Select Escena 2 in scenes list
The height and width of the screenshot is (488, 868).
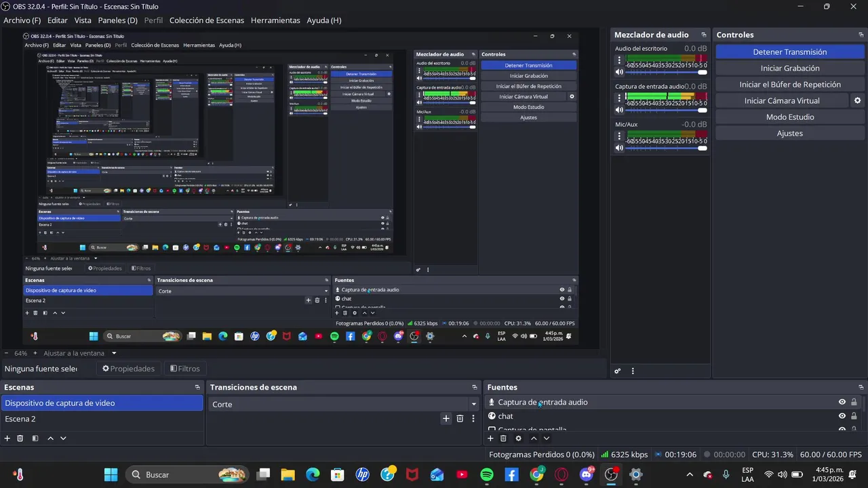[x=102, y=419]
